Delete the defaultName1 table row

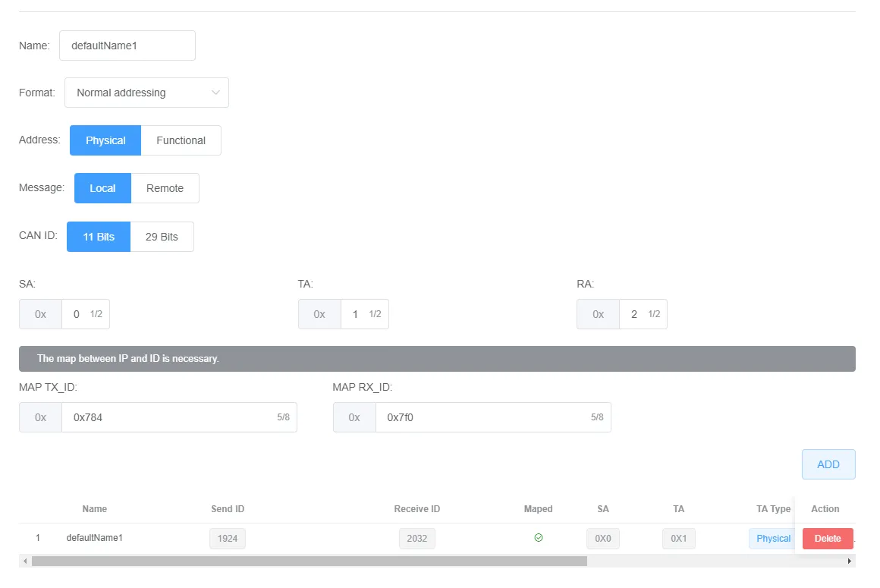pos(828,539)
